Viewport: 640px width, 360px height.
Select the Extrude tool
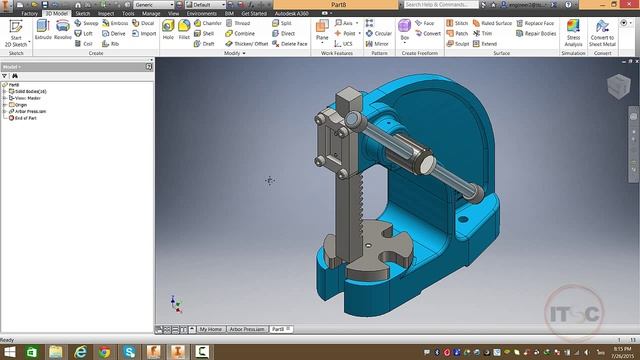tap(43, 30)
